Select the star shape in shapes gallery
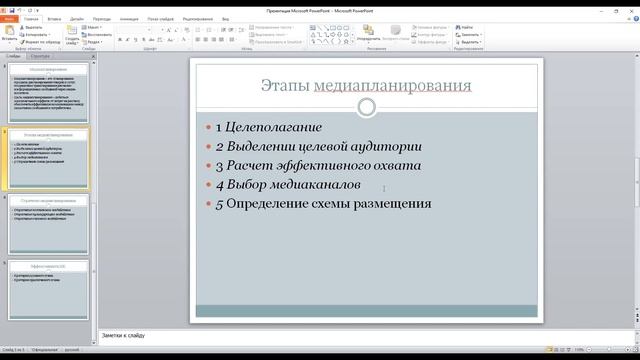Viewport: 640px width, 360px height. click(x=346, y=41)
